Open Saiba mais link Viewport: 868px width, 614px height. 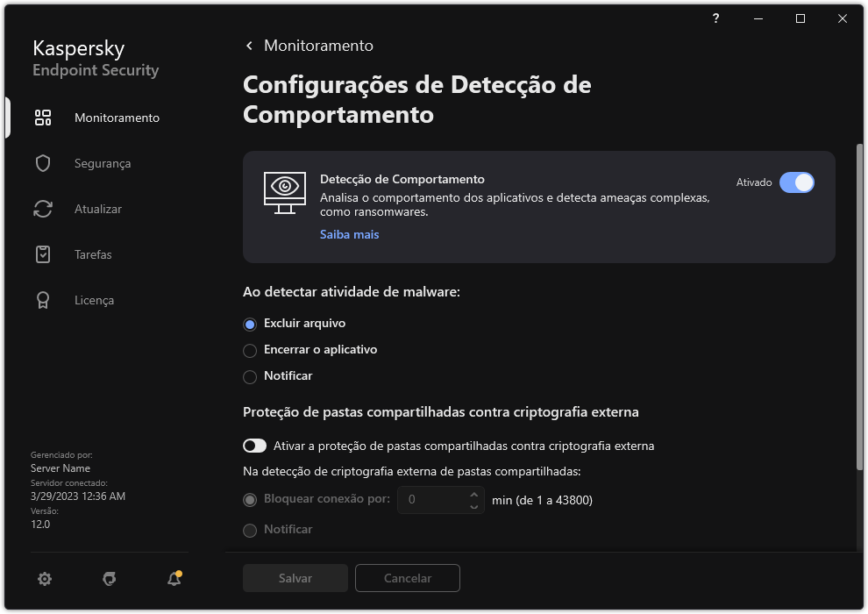point(349,234)
